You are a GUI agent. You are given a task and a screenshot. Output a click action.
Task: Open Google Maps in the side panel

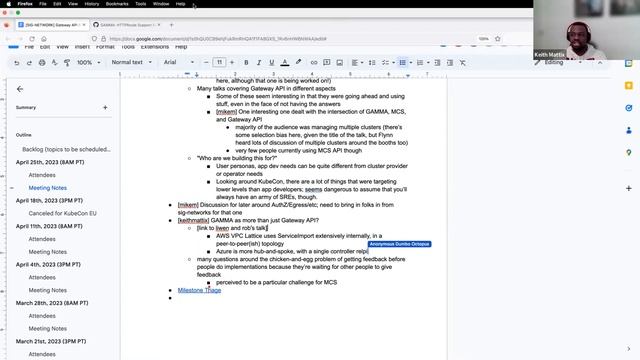pos(629,152)
